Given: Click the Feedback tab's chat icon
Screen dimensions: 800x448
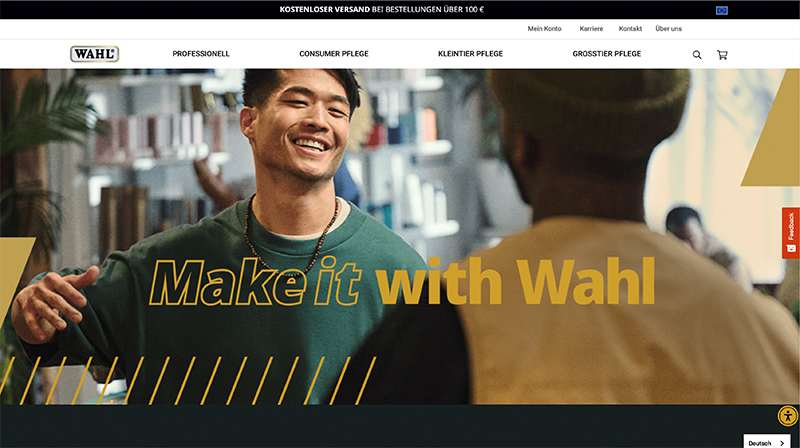Looking at the screenshot, I should click(791, 248).
